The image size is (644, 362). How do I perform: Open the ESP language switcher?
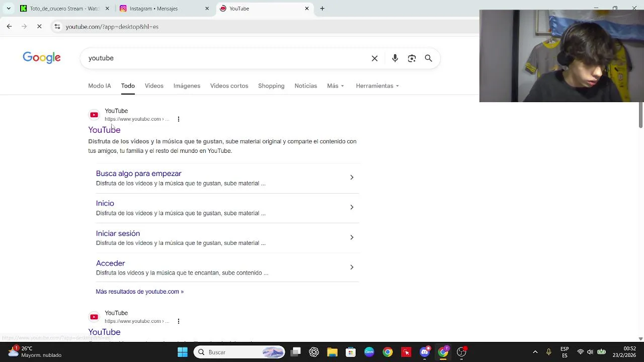point(565,352)
